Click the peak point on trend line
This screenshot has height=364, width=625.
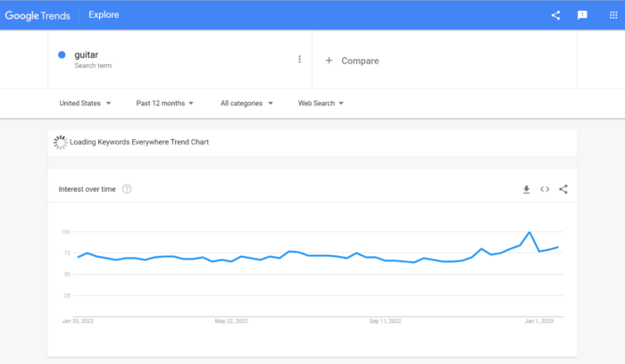tap(530, 232)
